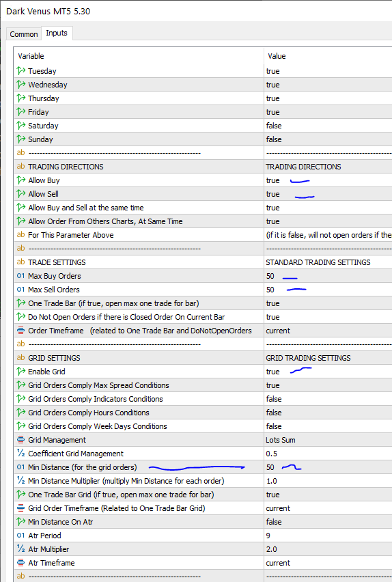Select the 'One Trade Bar Grid' row label
This screenshot has width=392, height=582.
coord(121,495)
